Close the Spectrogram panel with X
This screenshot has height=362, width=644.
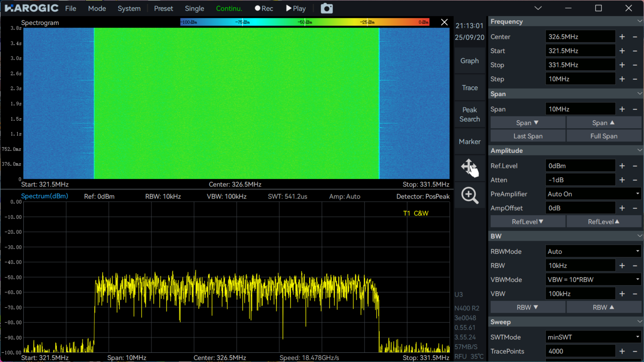click(x=444, y=22)
